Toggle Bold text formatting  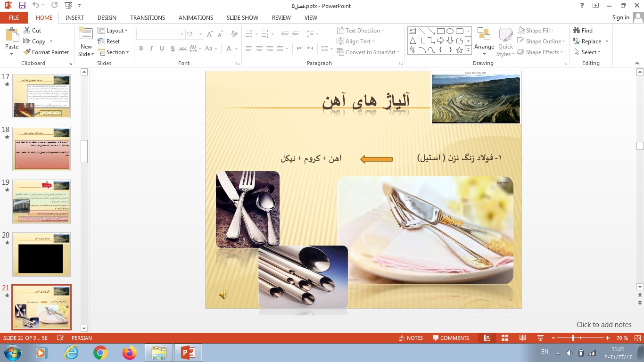click(141, 49)
